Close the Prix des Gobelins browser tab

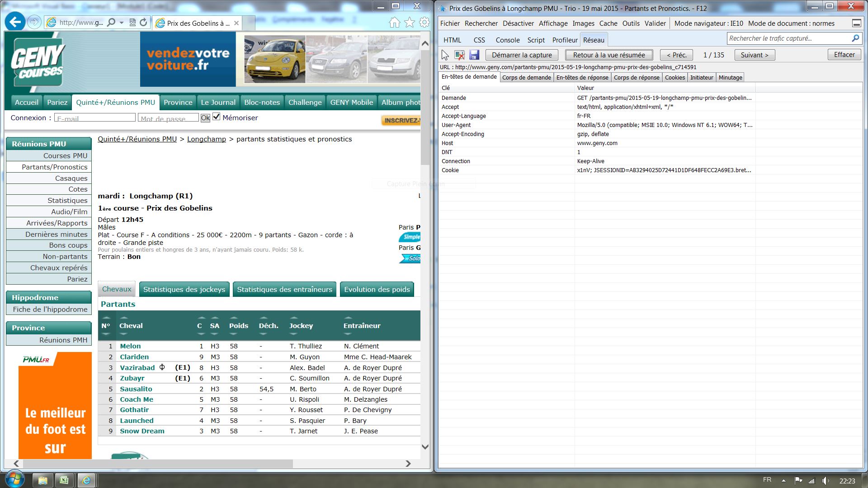[236, 23]
